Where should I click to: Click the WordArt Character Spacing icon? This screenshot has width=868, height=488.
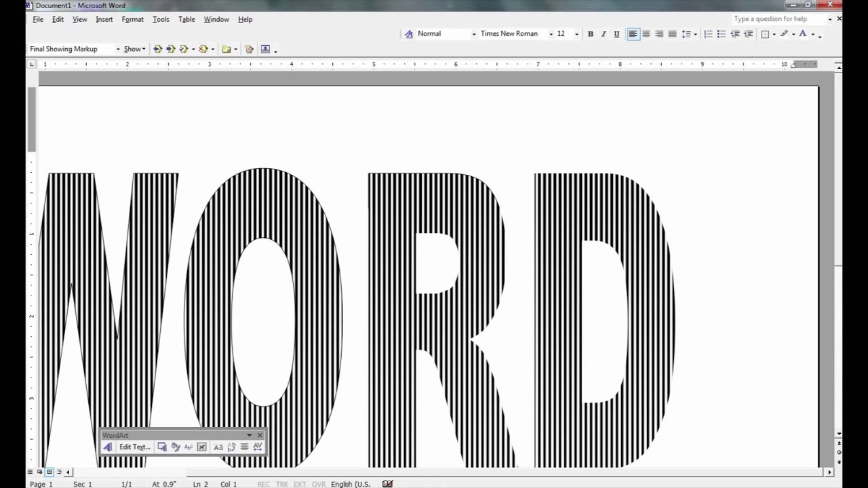point(257,447)
